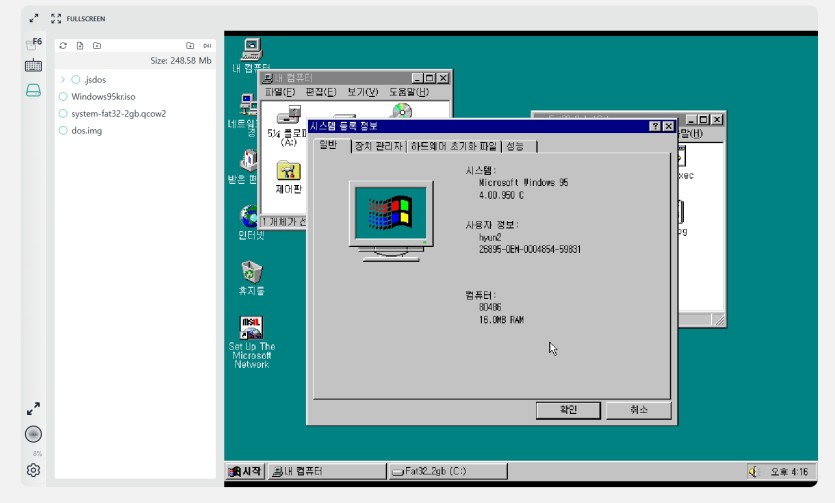Open settings gear in sidebar
The width and height of the screenshot is (835, 503).
pos(33,470)
